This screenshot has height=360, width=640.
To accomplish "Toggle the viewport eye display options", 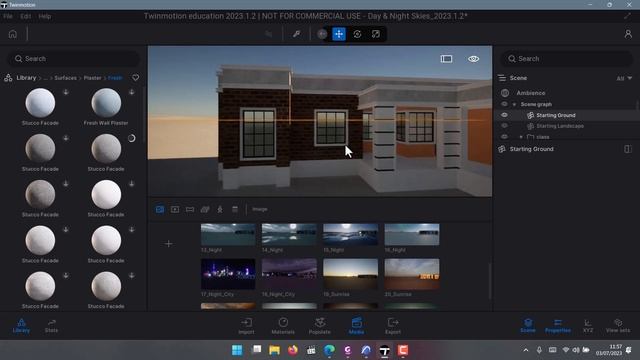I will click(x=473, y=59).
